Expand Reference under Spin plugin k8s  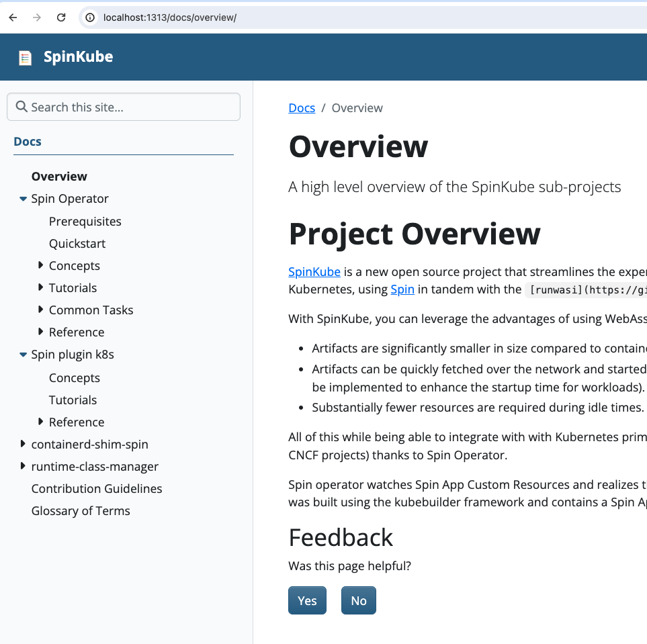(x=40, y=422)
